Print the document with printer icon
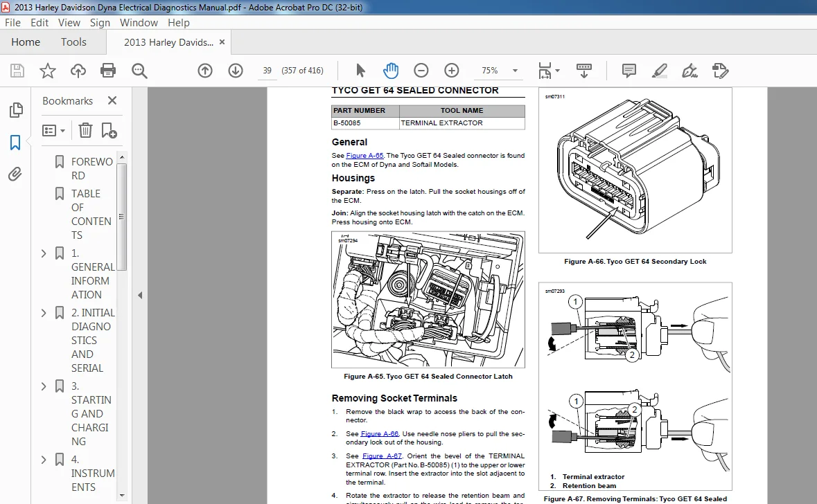Image resolution: width=817 pixels, height=504 pixels. [108, 71]
